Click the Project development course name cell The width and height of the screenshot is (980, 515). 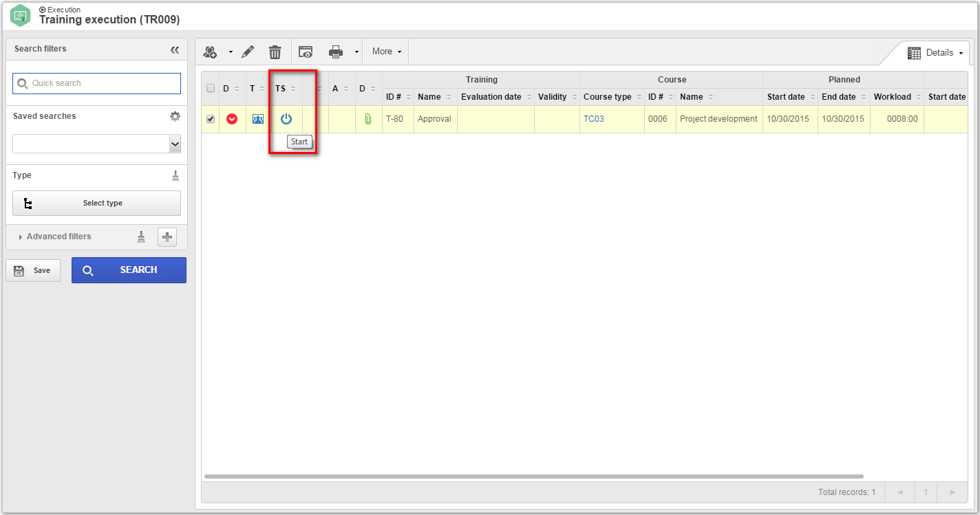click(x=719, y=119)
